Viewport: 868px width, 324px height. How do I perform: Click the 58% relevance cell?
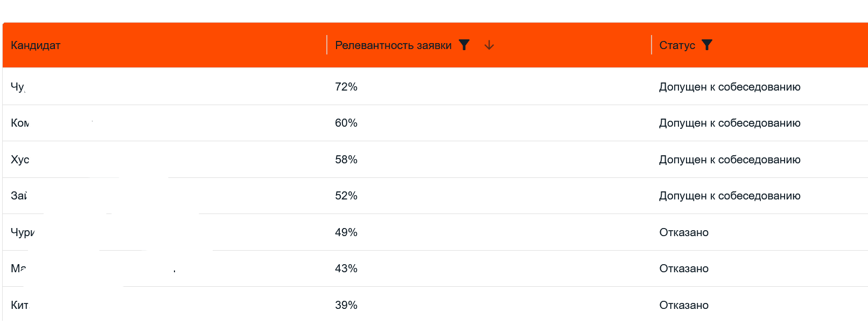tap(346, 160)
